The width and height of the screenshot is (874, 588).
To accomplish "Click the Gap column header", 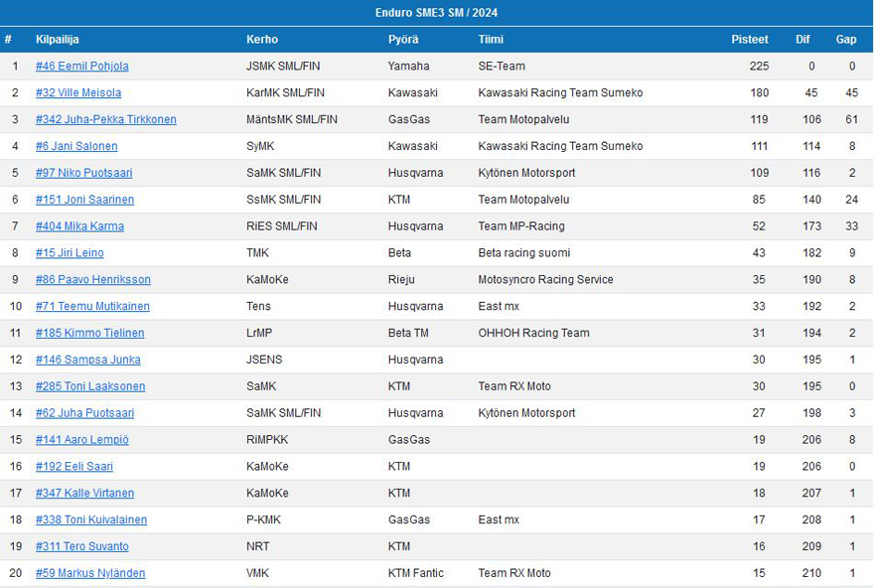I will [x=846, y=40].
